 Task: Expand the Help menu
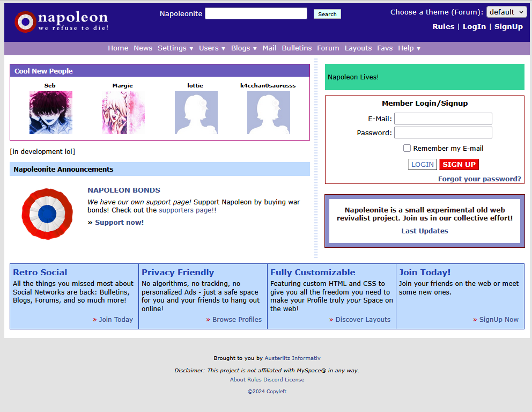pyautogui.click(x=409, y=48)
